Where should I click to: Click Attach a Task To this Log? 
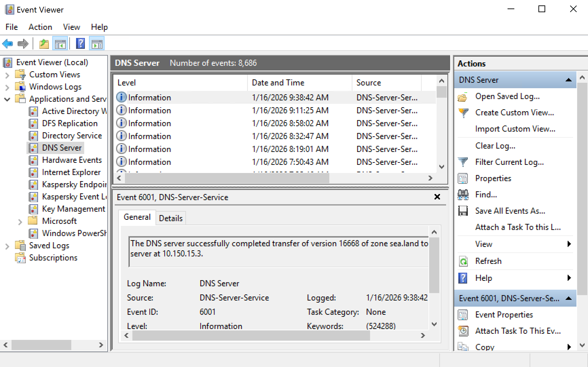(518, 227)
